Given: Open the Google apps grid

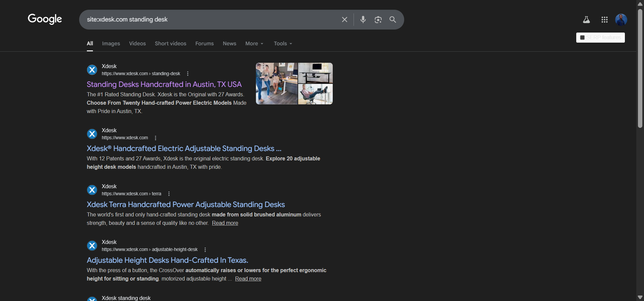Looking at the screenshot, I should [604, 20].
